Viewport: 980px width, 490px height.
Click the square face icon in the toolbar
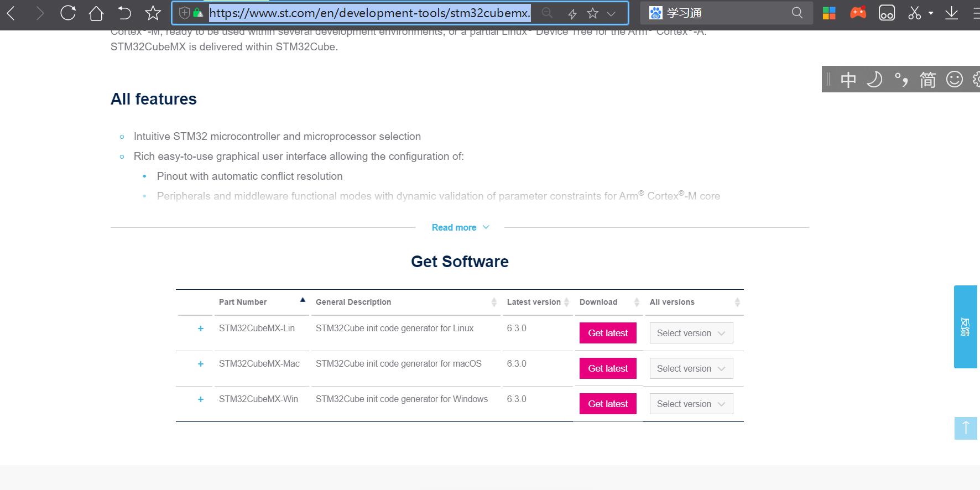coord(887,13)
